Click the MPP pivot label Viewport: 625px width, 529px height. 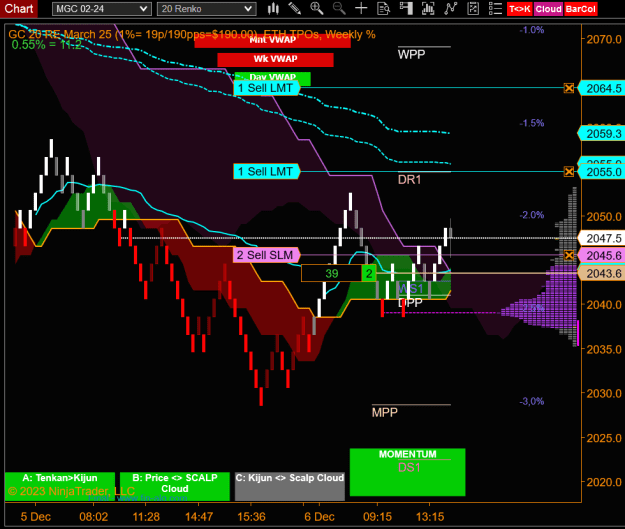click(385, 412)
